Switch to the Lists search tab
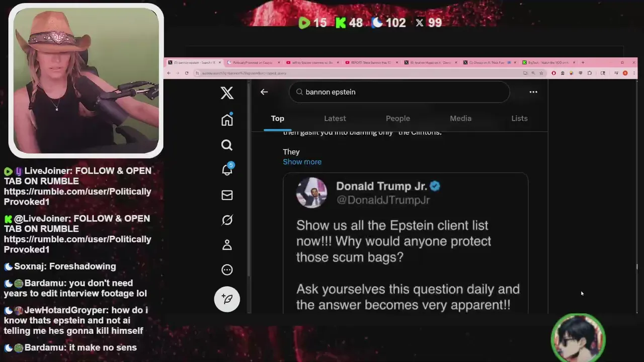Viewport: 644px width, 362px height. (x=519, y=119)
